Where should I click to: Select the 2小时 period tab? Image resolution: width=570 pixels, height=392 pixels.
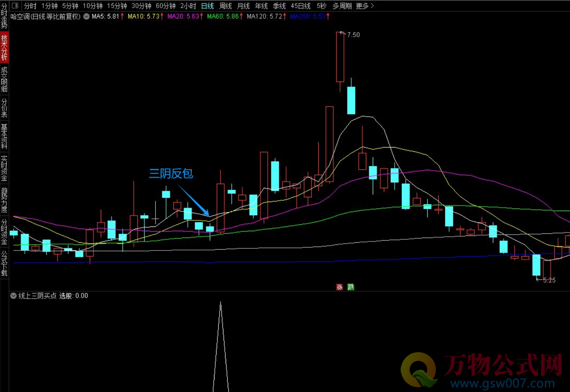tap(188, 6)
